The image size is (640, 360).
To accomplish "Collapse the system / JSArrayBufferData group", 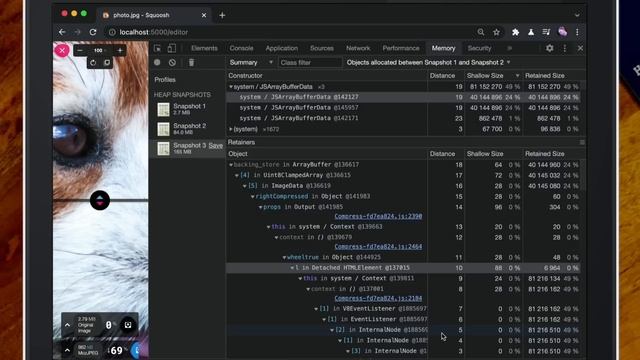I will pos(231,87).
